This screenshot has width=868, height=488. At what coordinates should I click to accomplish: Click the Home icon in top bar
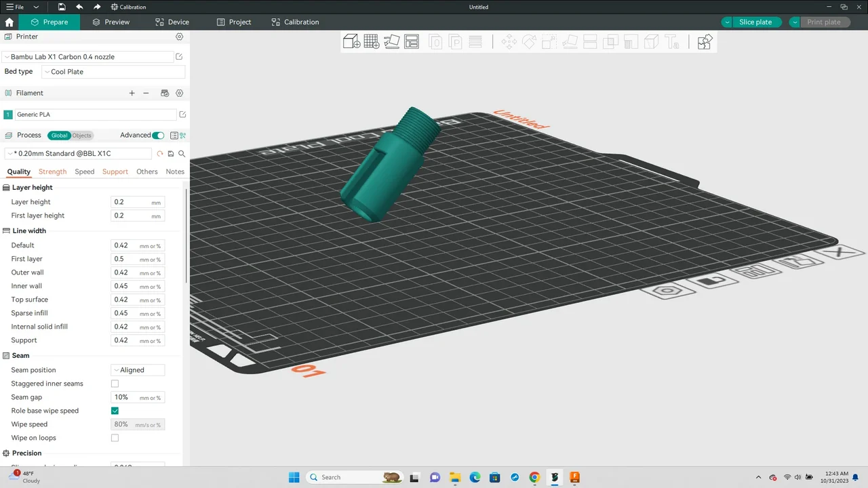[x=9, y=22]
